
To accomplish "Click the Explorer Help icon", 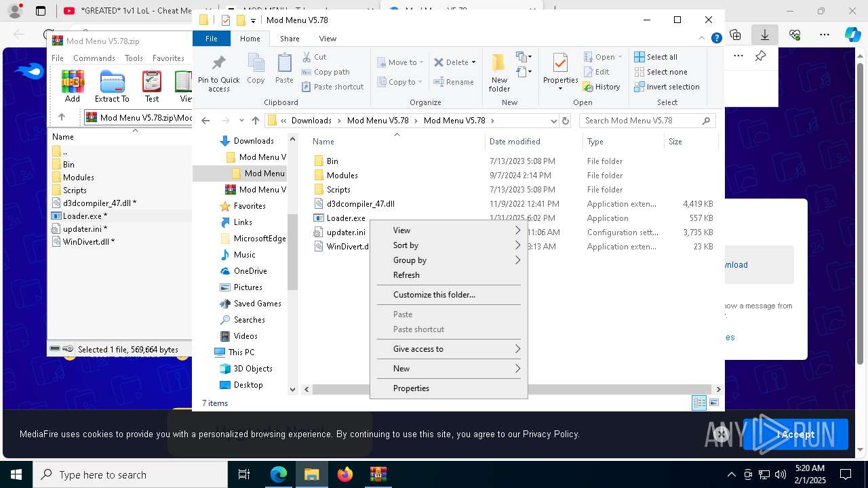I will click(x=716, y=39).
